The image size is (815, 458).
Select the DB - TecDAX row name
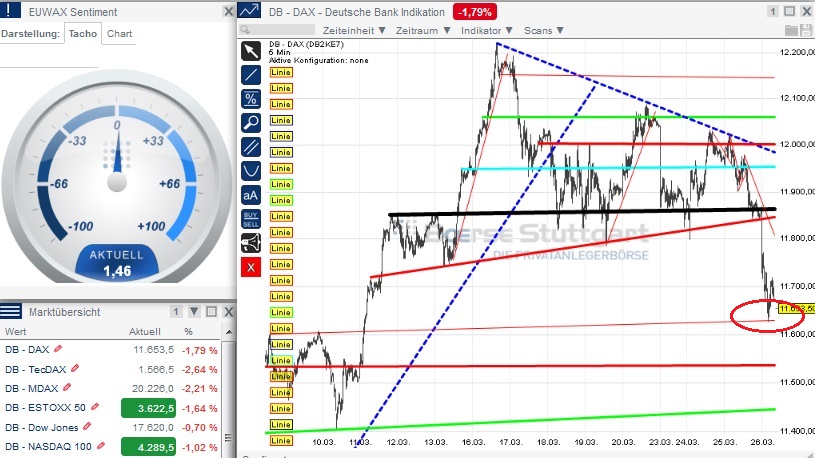35,369
